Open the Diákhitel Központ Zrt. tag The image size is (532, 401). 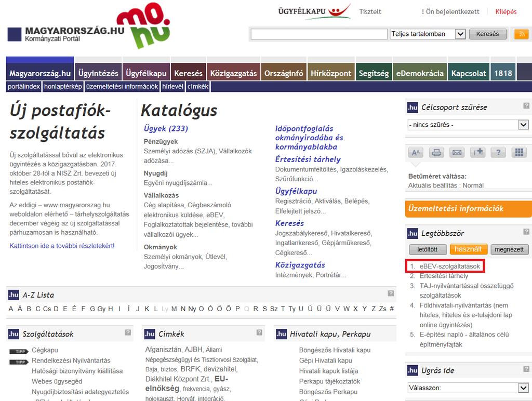coord(179,379)
